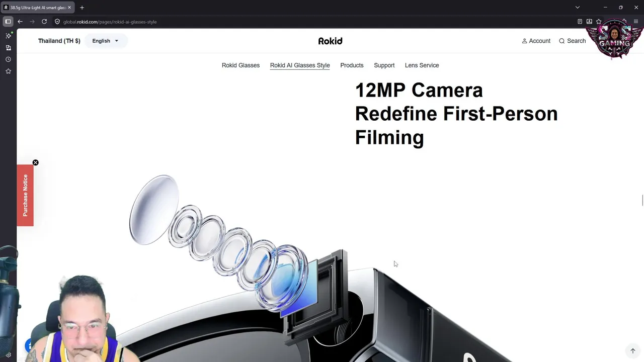Screen dimensions: 644x362
Task: Click the page vertical scrollbar thumb
Action: 642,200
